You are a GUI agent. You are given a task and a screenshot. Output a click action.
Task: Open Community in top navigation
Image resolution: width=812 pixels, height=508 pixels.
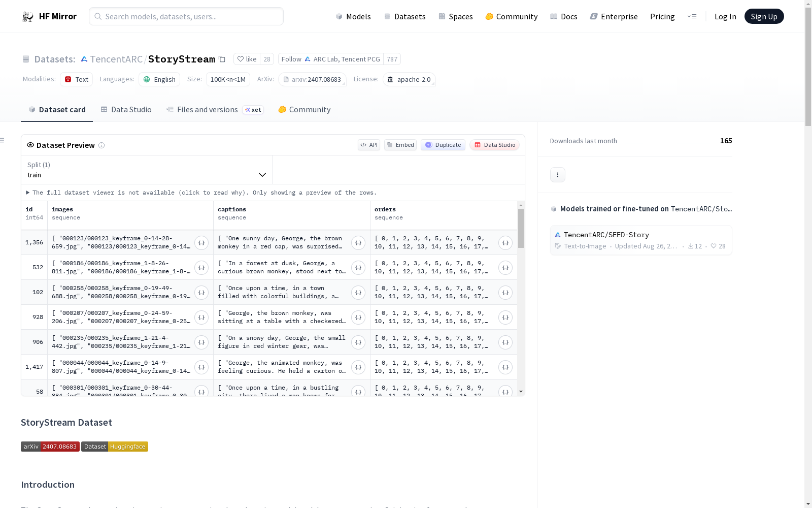(512, 16)
